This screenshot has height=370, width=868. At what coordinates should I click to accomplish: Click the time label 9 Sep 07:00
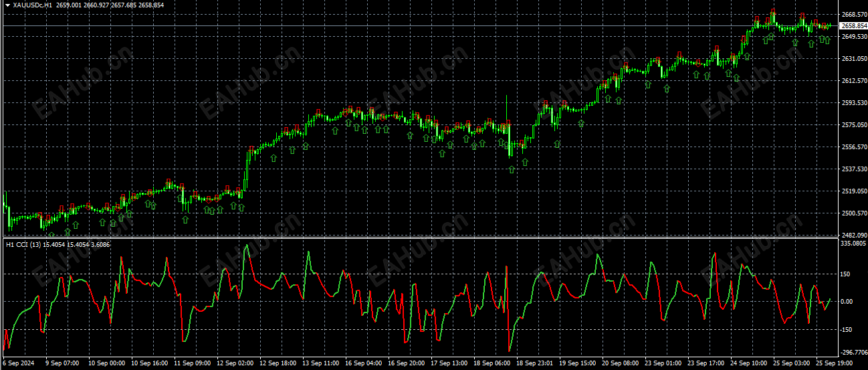pyautogui.click(x=61, y=363)
